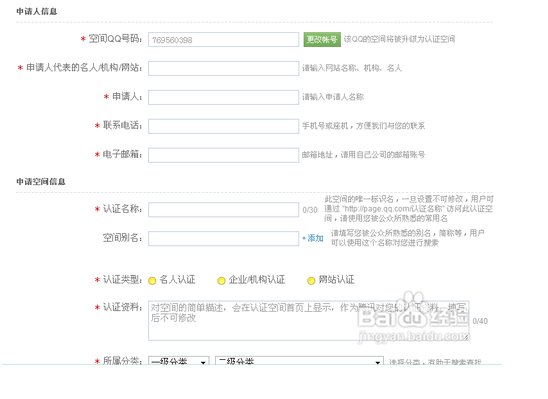Screen dimensions: 548x399
Task: Click the 0/40 character counter
Action: point(480,321)
